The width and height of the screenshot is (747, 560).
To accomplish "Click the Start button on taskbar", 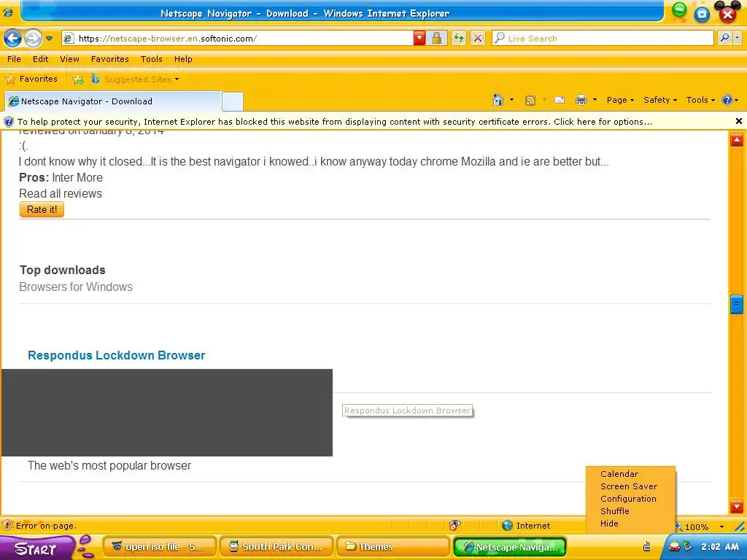I will (36, 548).
